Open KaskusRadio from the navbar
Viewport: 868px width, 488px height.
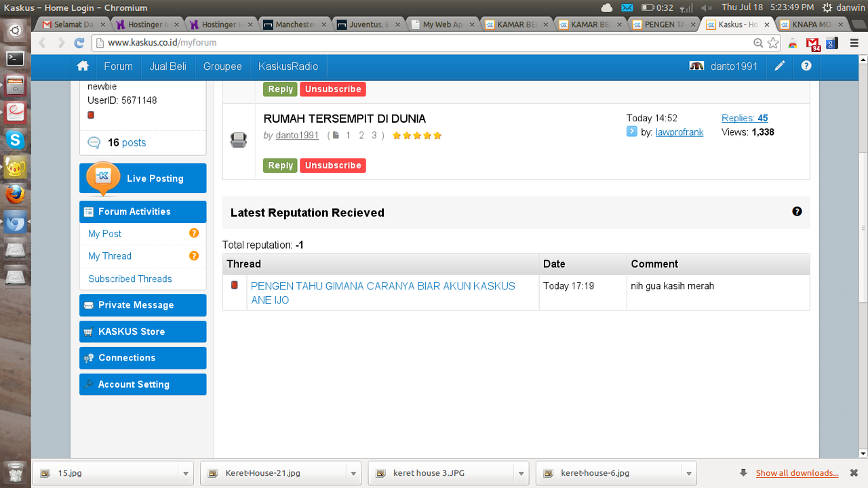pos(288,66)
